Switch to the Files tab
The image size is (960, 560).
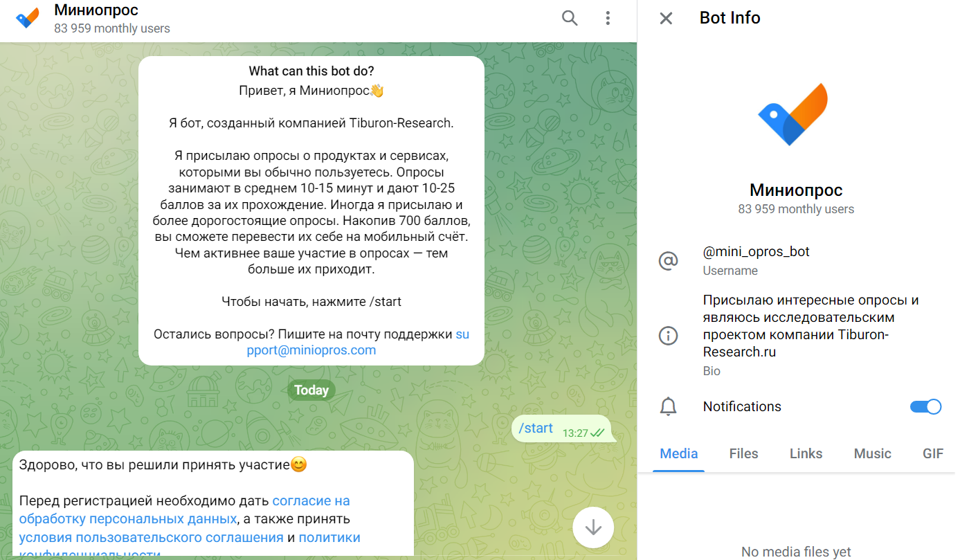click(743, 453)
